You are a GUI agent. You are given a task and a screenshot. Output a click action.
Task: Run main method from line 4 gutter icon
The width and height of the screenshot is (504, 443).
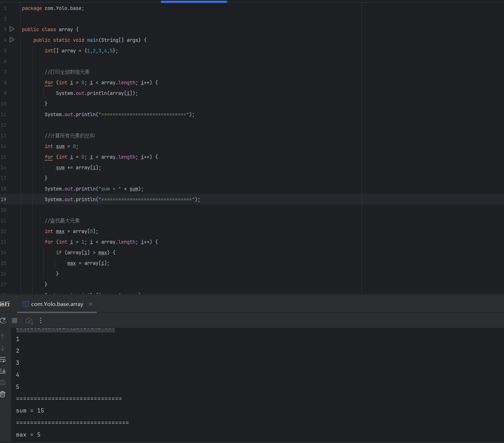[12, 40]
